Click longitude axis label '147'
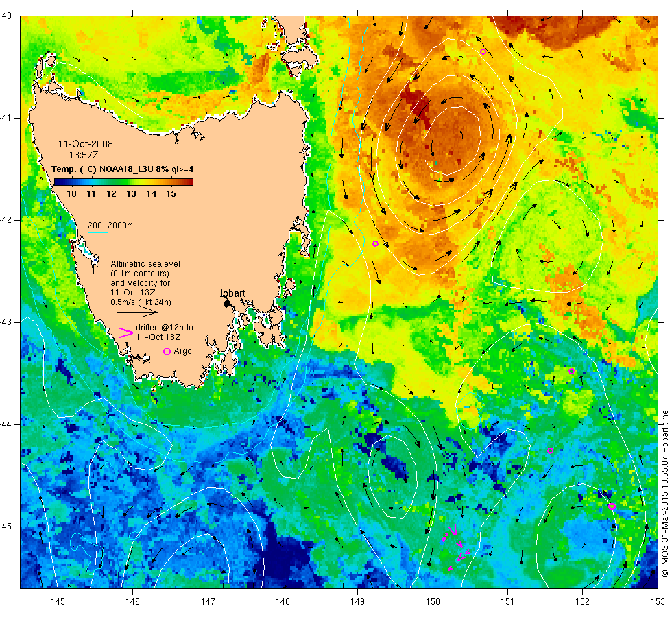 (208, 602)
